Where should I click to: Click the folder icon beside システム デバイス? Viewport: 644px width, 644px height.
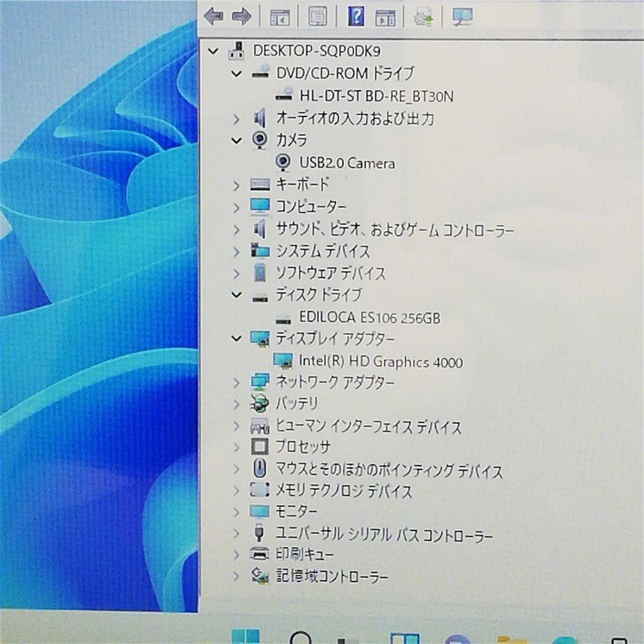[x=260, y=251]
